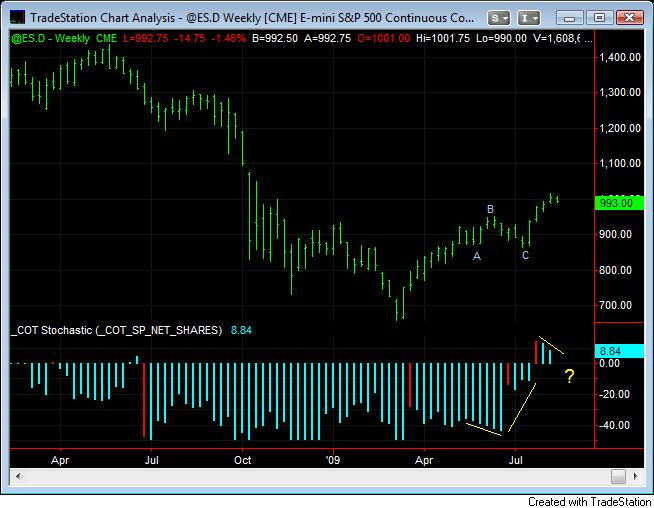Click the O=1001.00 open value
Viewport: 654px width, 508px height.
pyautogui.click(x=384, y=38)
